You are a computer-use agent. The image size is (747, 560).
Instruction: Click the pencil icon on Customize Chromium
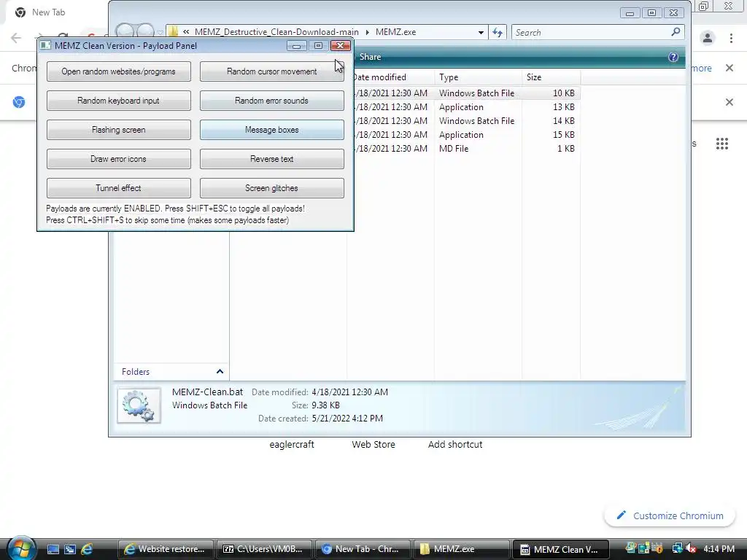[x=622, y=516]
